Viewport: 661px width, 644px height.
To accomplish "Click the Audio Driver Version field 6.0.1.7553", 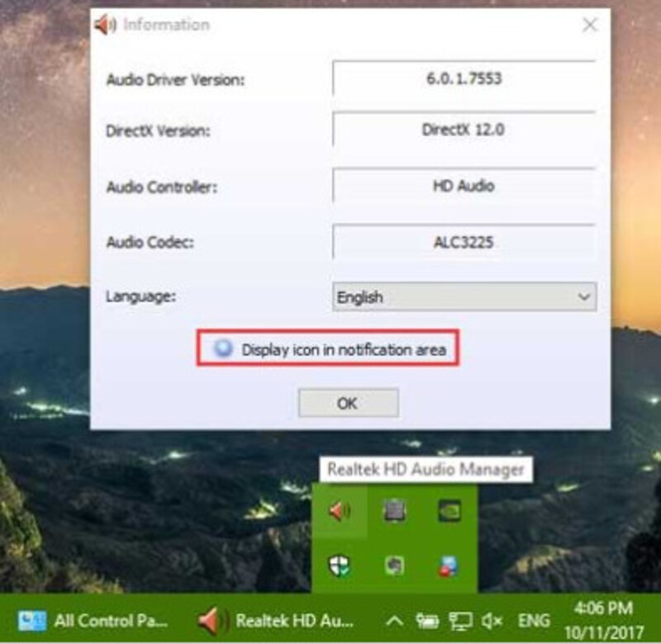I will point(464,78).
